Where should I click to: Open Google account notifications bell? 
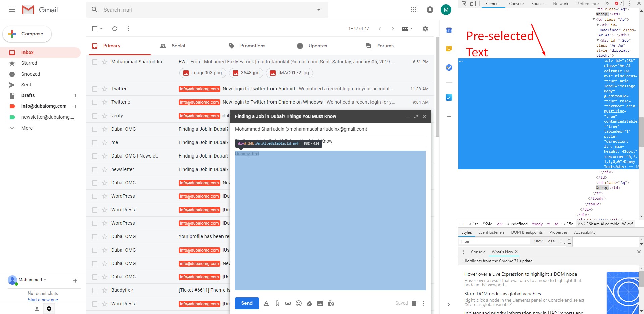[x=430, y=10]
